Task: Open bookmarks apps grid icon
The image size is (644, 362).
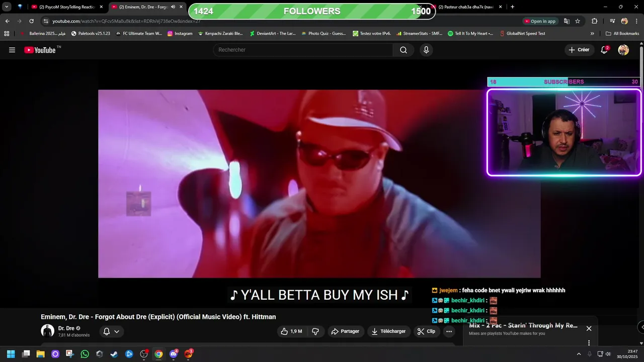Action: [7, 34]
